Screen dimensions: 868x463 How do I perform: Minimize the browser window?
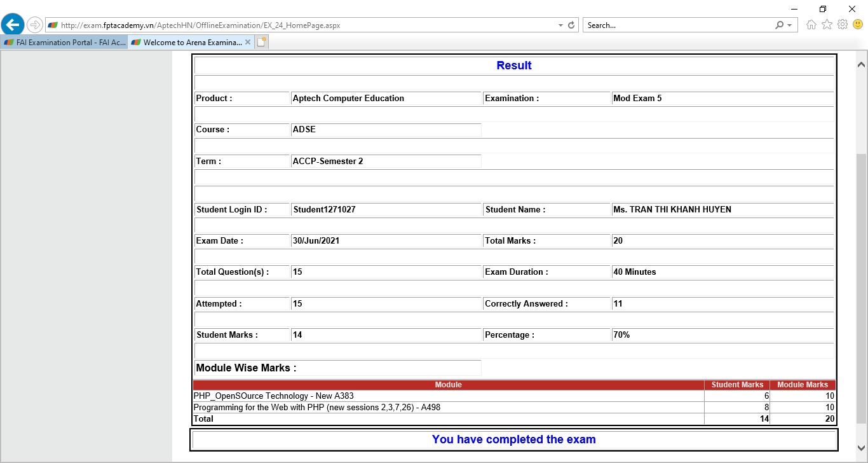click(x=794, y=9)
